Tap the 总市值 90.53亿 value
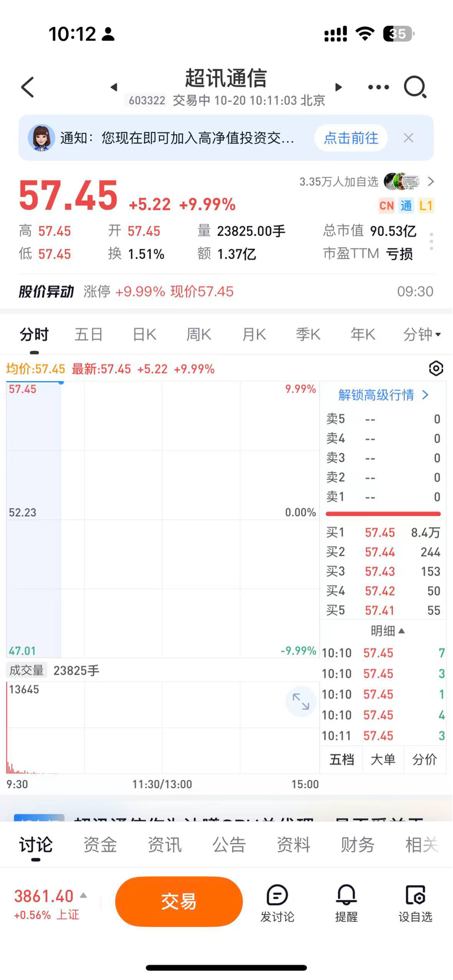 coord(394,231)
